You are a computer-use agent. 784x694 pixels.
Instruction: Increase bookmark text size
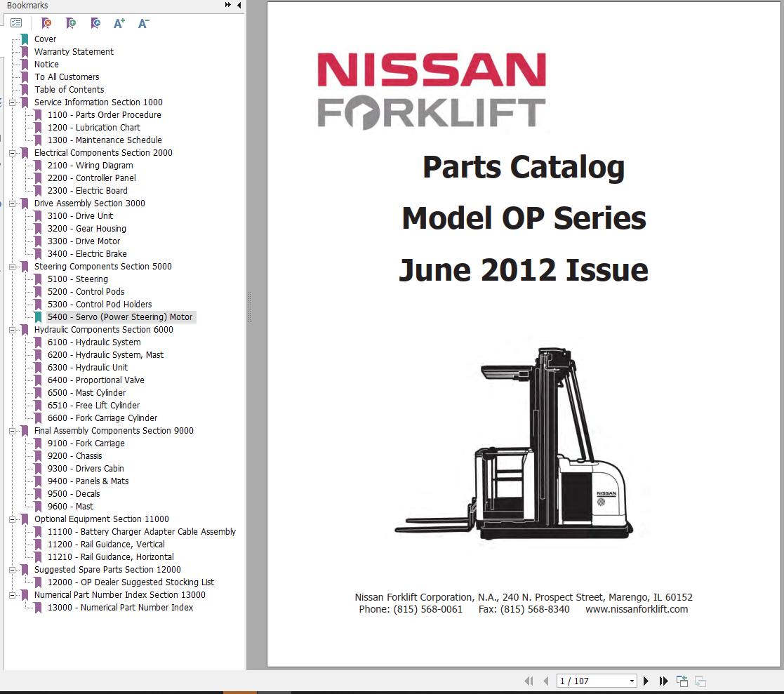tap(119, 23)
